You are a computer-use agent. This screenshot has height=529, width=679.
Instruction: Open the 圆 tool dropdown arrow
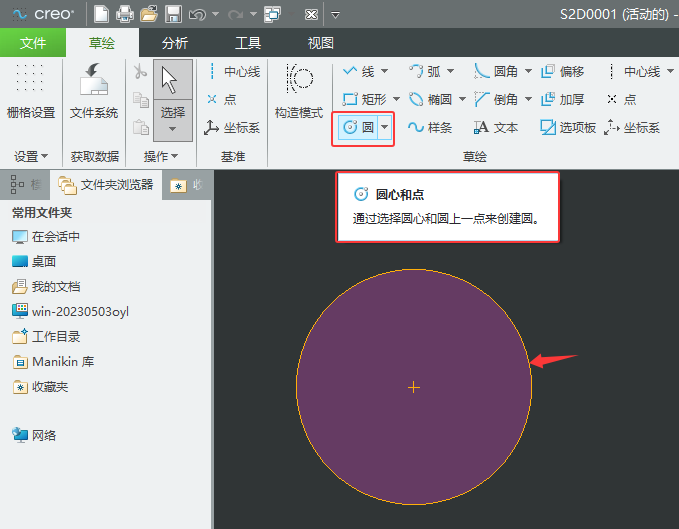[x=385, y=127]
